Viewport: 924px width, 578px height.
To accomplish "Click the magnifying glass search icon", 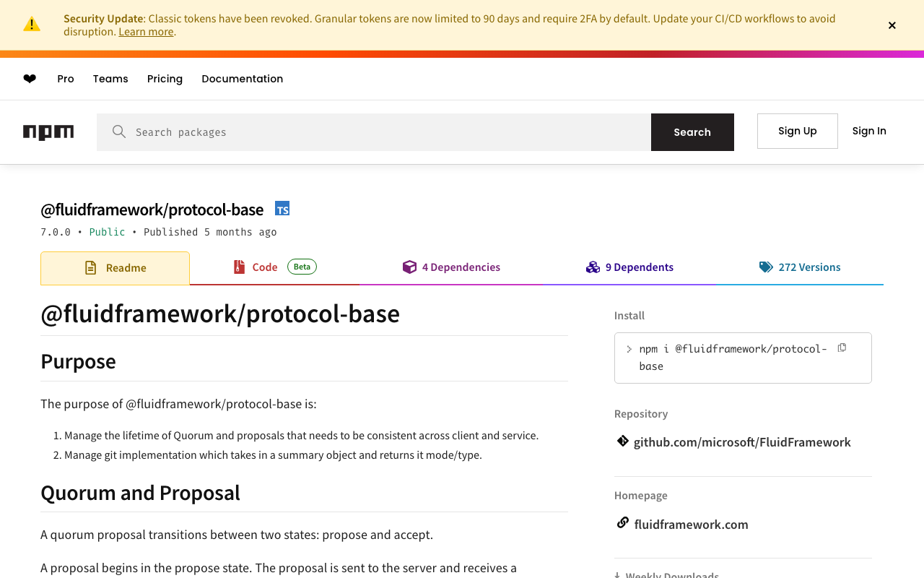I will coord(119,131).
